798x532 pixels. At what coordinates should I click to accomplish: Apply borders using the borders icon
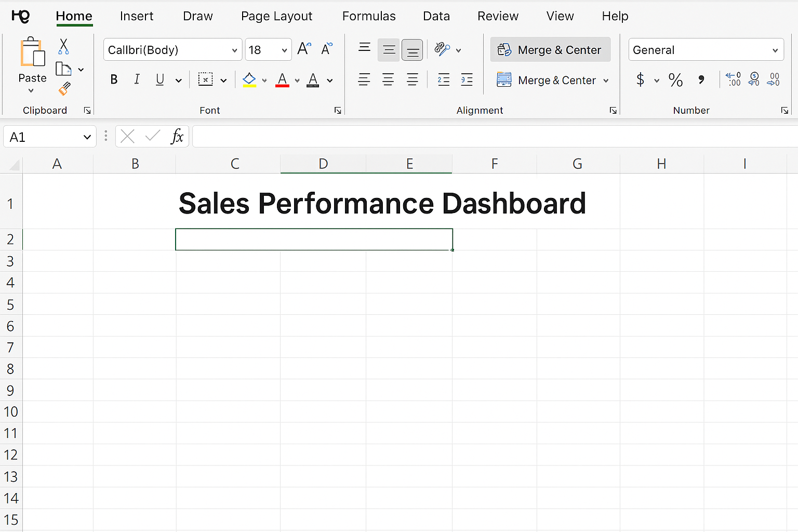206,79
